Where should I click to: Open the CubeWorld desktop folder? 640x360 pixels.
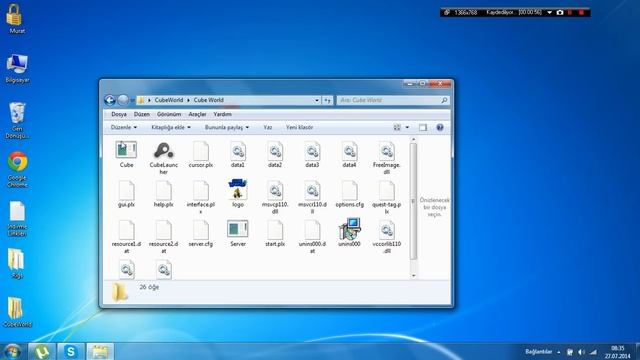tap(17, 312)
